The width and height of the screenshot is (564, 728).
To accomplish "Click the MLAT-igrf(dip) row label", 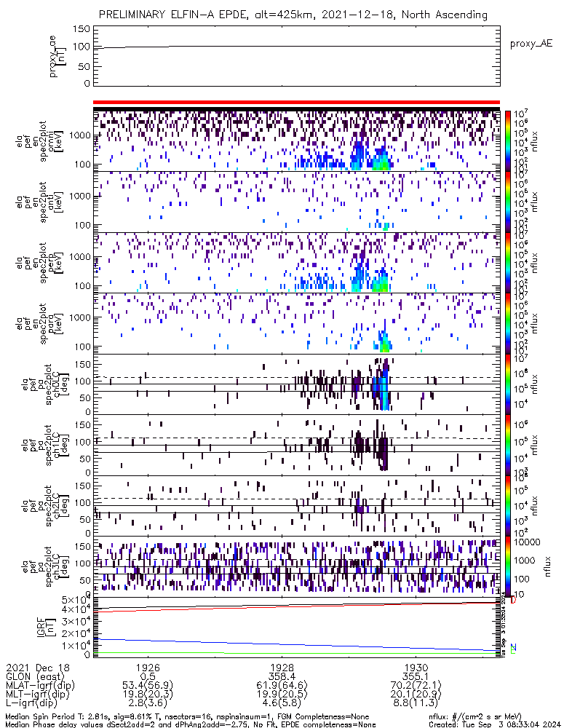I will point(40,685).
